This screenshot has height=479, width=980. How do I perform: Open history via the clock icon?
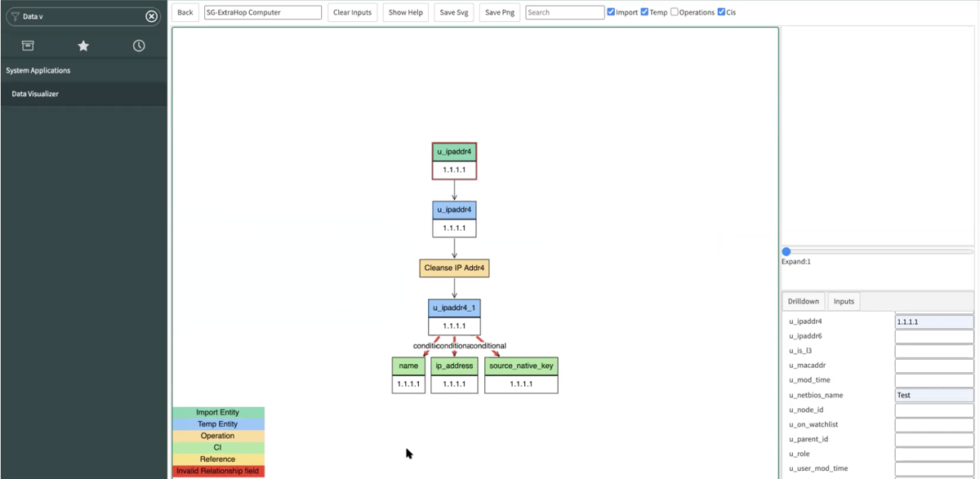(x=139, y=46)
